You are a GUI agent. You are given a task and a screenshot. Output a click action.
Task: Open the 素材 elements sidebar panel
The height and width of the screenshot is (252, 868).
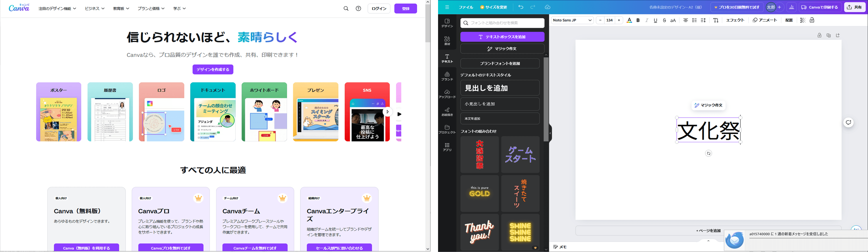(447, 41)
